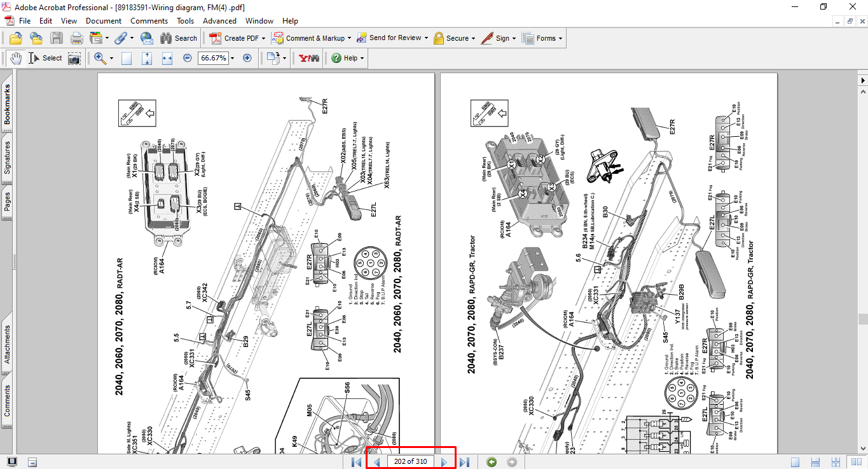868x469 pixels.
Task: Click the Save floppy disk icon
Action: pyautogui.click(x=57, y=38)
